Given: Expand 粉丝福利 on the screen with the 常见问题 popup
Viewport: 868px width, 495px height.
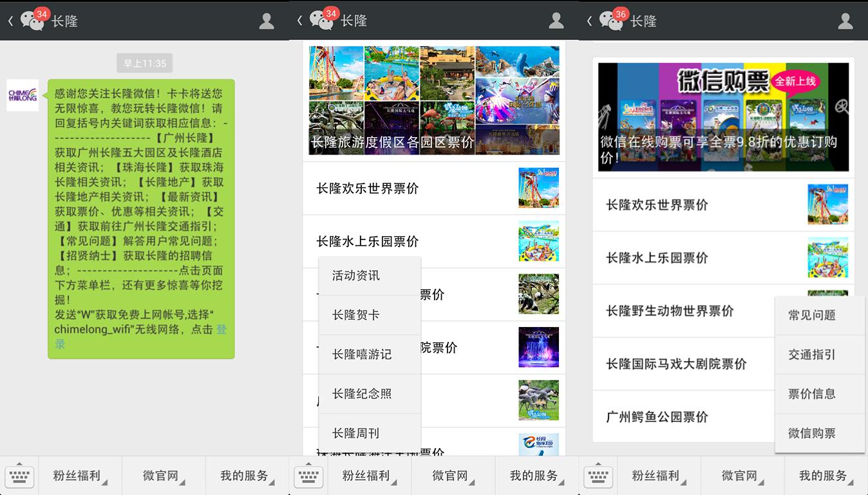Looking at the screenshot, I should click(x=659, y=476).
